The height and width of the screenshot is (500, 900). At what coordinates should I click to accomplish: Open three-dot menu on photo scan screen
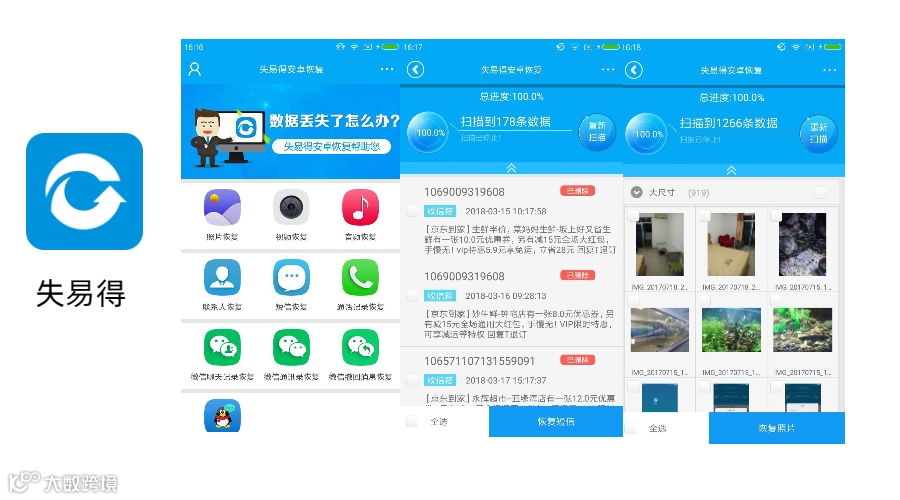click(829, 70)
